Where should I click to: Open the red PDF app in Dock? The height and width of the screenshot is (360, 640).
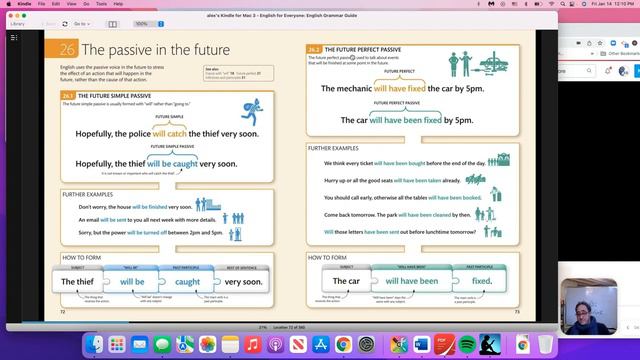coord(444,344)
